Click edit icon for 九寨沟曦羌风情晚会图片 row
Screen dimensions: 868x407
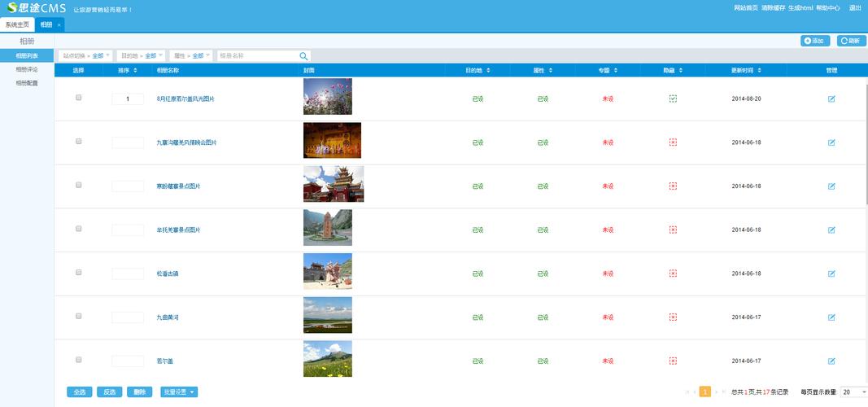coord(831,142)
